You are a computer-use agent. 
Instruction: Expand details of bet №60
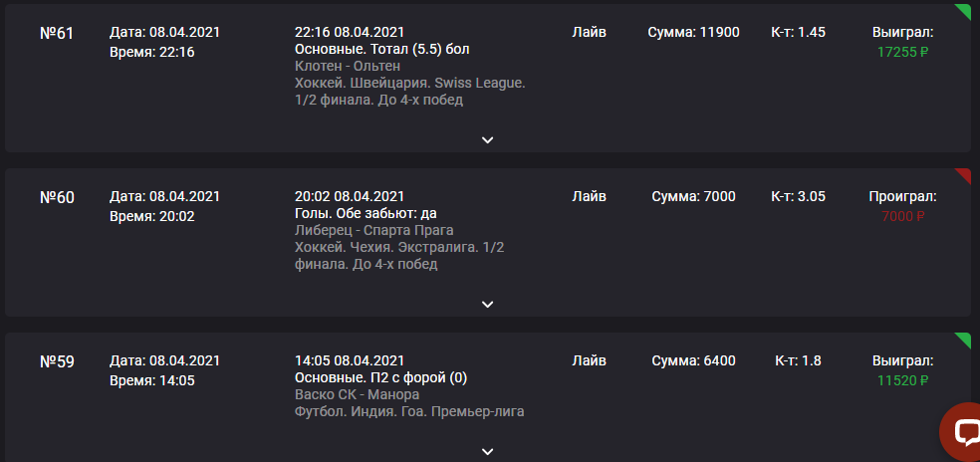coord(487,305)
